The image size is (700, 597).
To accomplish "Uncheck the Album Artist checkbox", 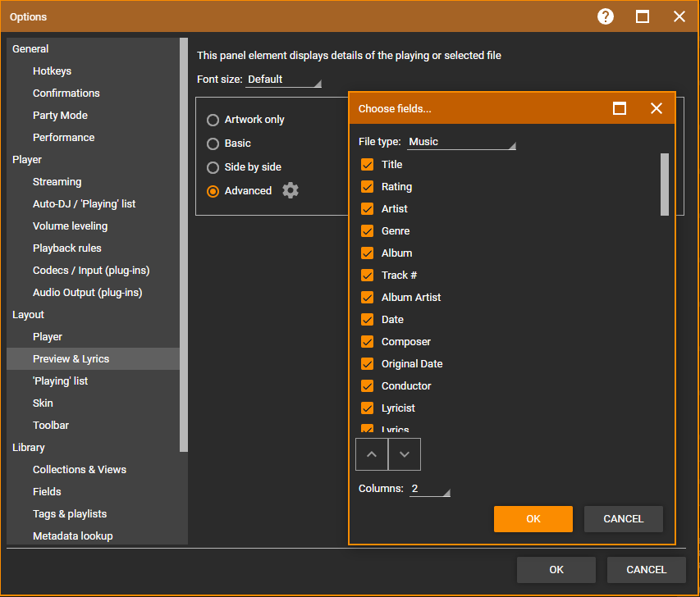I will coord(367,297).
